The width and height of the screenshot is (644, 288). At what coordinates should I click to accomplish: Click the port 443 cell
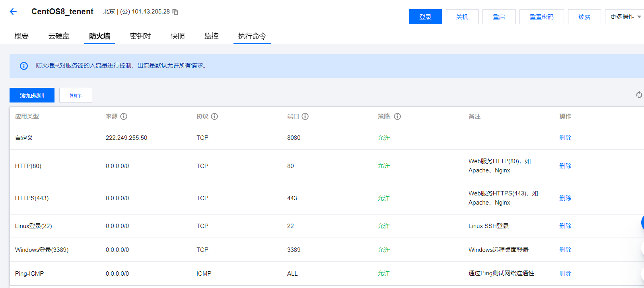[x=292, y=198]
